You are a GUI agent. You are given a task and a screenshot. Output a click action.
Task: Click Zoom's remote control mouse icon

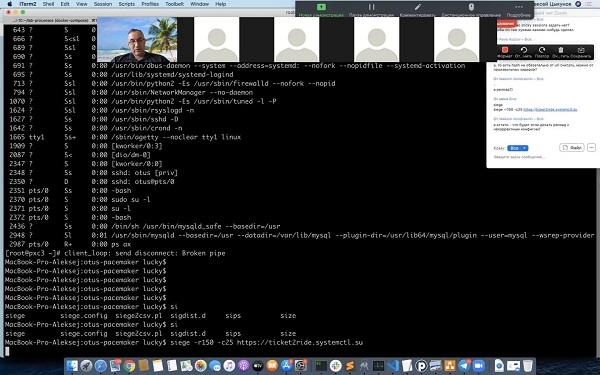tap(471, 7)
